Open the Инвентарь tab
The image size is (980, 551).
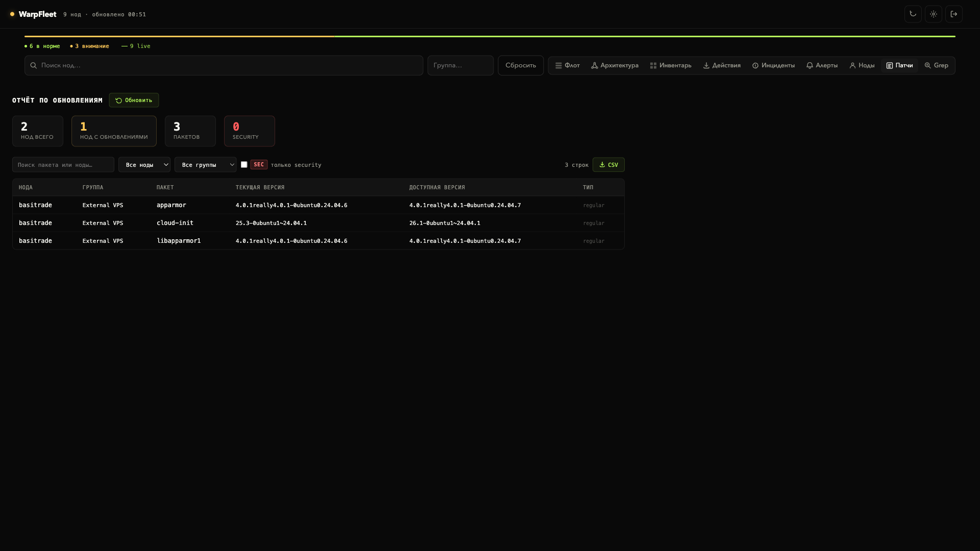[671, 65]
